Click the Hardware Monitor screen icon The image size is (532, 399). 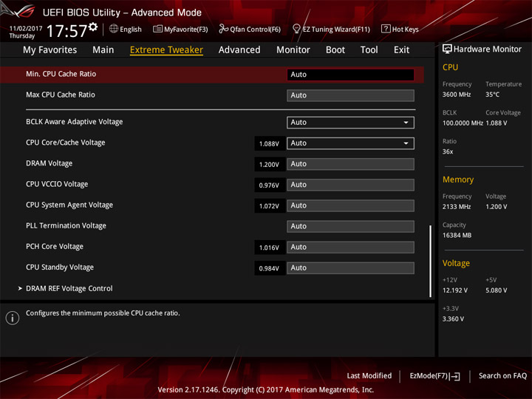[447, 49]
